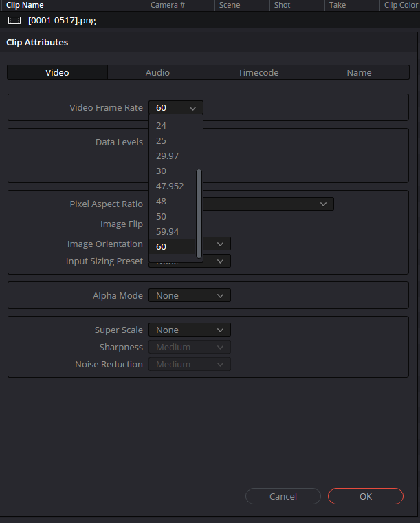Image resolution: width=420 pixels, height=523 pixels.
Task: Click the image sequence clip icon
Action: [x=14, y=21]
